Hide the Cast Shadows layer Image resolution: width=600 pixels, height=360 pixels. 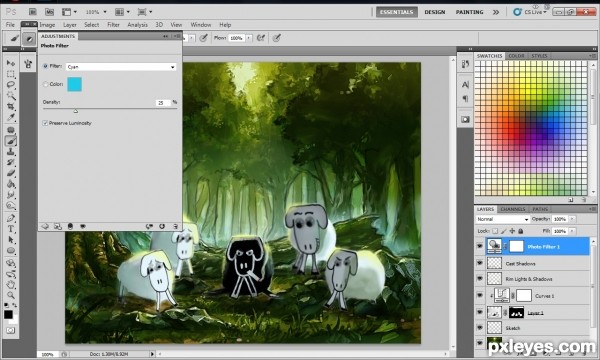pyautogui.click(x=479, y=263)
